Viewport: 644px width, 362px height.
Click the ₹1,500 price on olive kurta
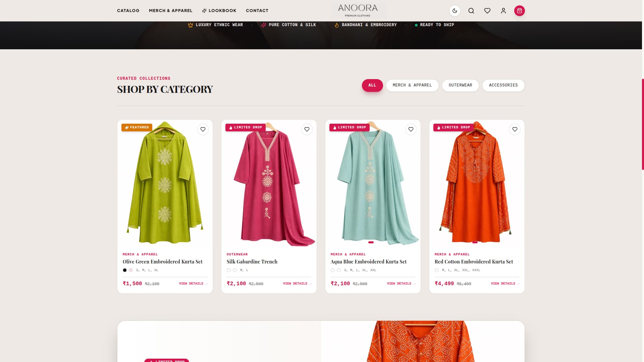132,284
